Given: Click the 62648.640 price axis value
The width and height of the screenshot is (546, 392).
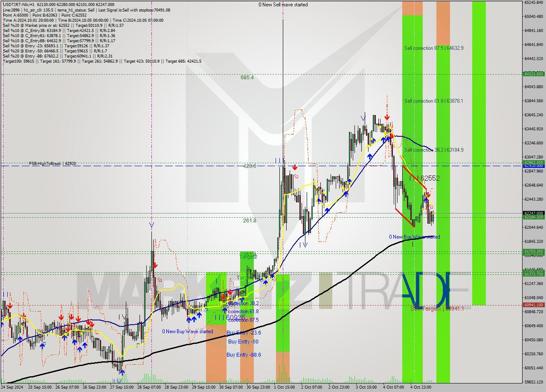Looking at the screenshot, I should point(534,185).
